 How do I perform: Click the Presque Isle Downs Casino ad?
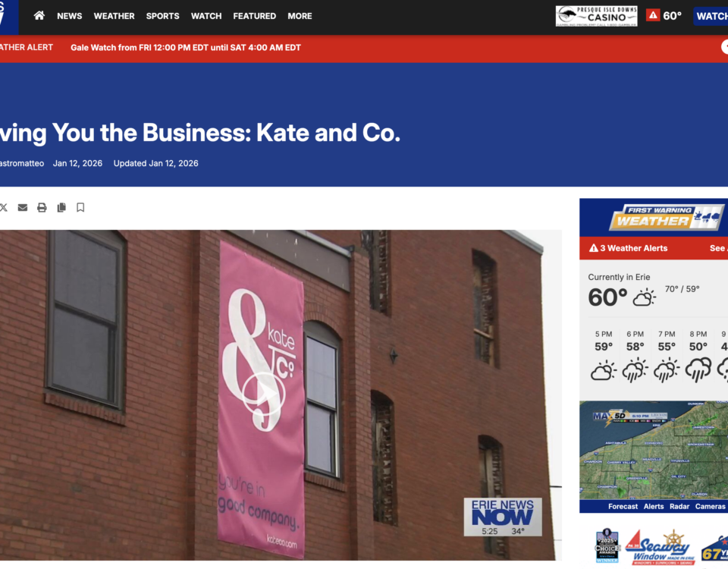[x=597, y=16]
